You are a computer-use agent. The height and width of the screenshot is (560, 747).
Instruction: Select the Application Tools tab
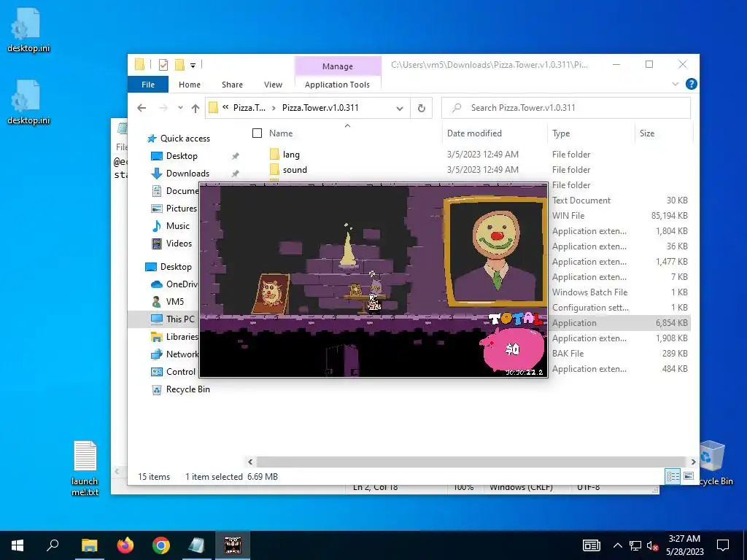click(x=337, y=85)
